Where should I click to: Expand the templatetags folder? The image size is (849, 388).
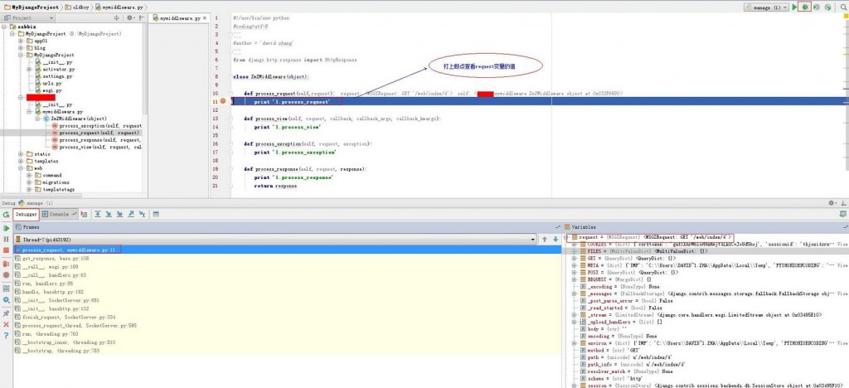click(x=29, y=189)
